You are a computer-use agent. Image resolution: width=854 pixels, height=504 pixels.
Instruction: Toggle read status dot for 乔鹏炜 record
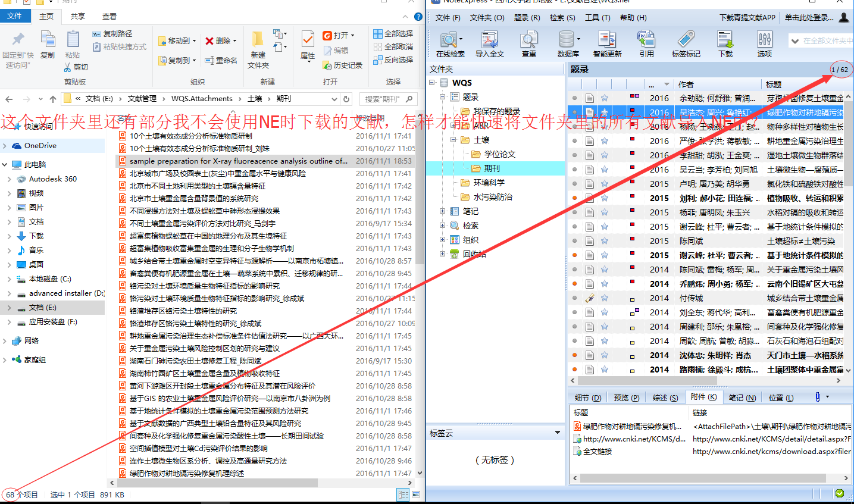click(x=574, y=284)
